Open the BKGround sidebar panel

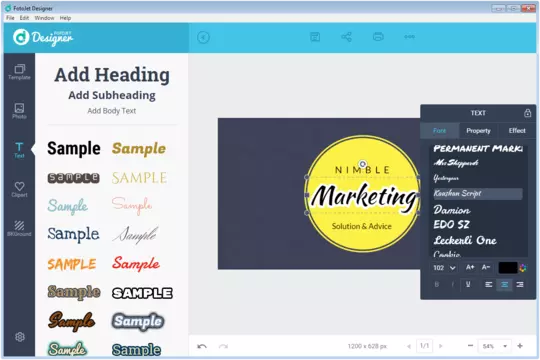pos(19,228)
